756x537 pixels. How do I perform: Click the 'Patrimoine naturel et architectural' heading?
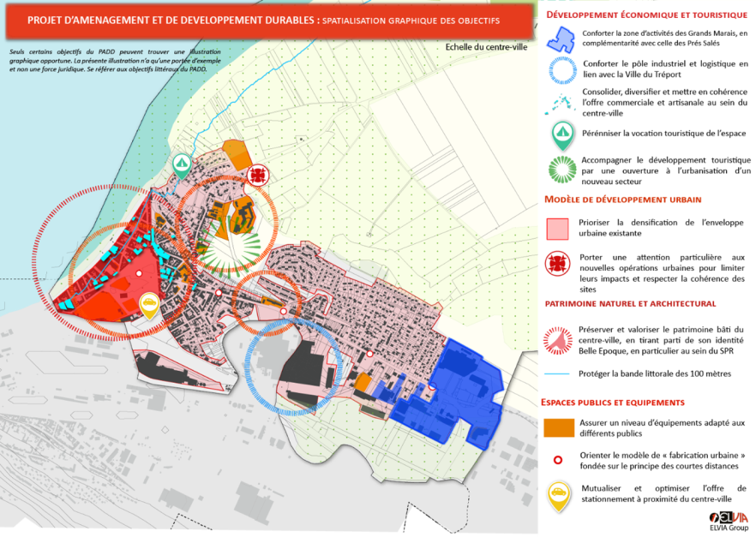pyautogui.click(x=630, y=303)
